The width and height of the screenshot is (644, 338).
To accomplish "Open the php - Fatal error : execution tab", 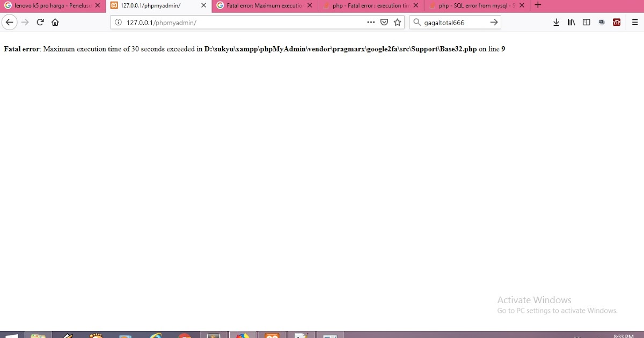I will tap(371, 5).
